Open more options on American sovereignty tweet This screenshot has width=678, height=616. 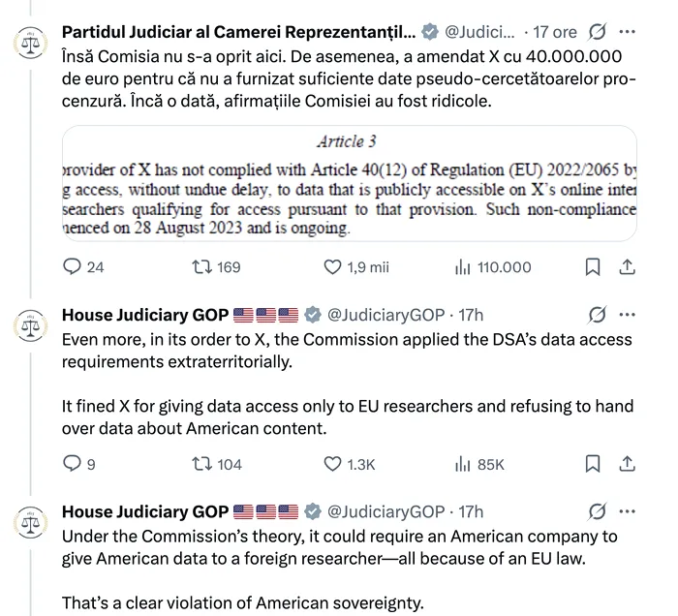click(x=628, y=511)
